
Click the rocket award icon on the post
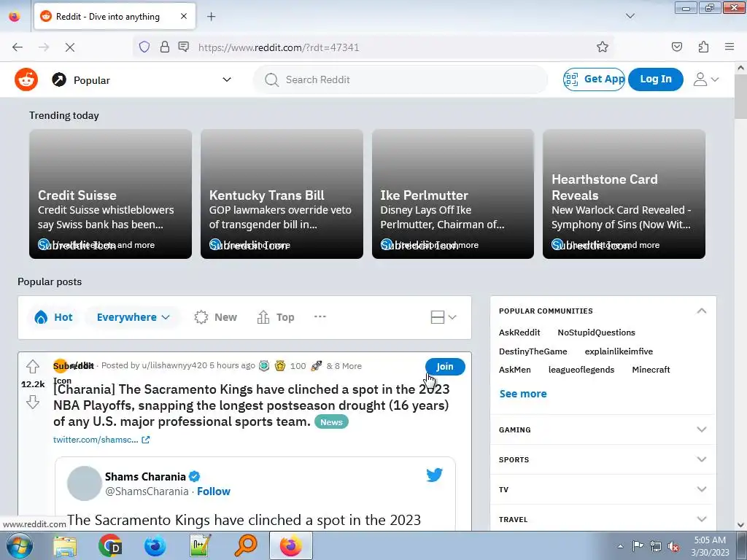tap(317, 366)
